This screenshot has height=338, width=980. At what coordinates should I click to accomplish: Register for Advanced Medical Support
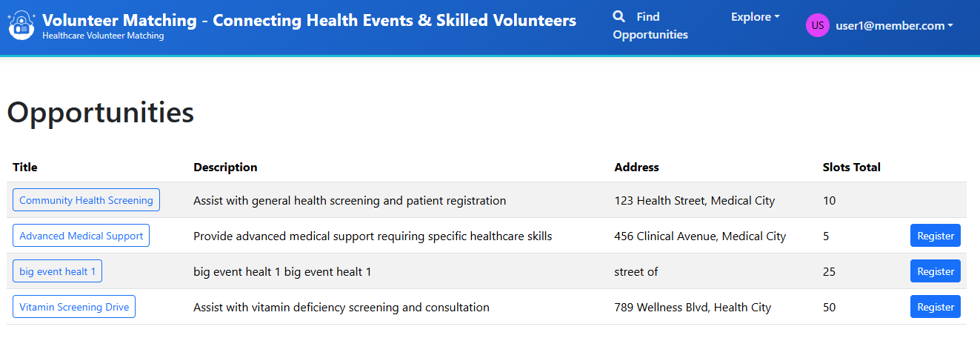point(935,236)
